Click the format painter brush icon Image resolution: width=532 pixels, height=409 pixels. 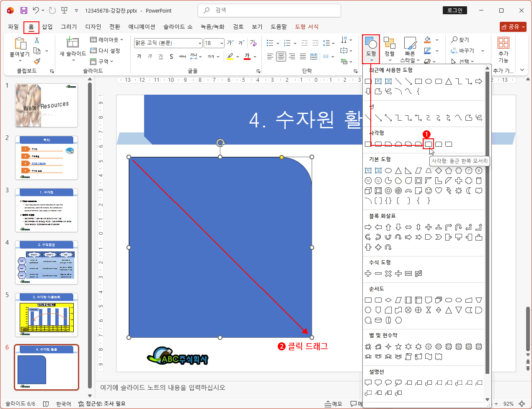pos(37,61)
